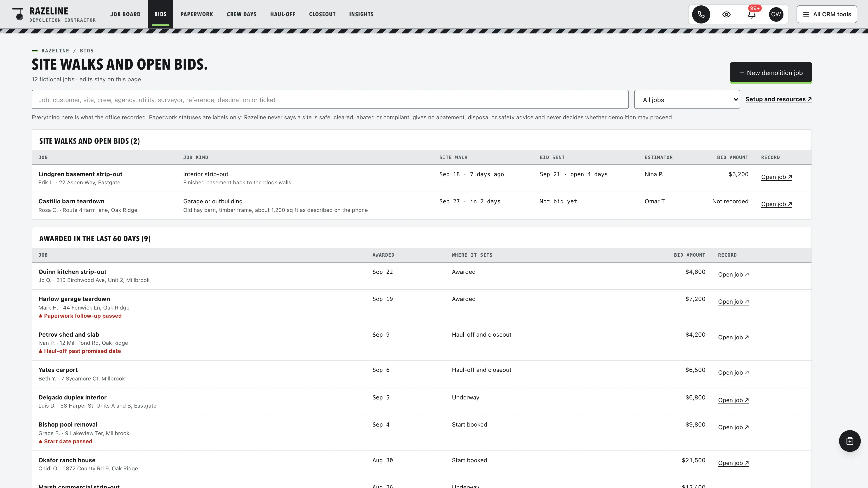Open Setup and resources link
This screenshot has width=868, height=488.
[x=778, y=99]
